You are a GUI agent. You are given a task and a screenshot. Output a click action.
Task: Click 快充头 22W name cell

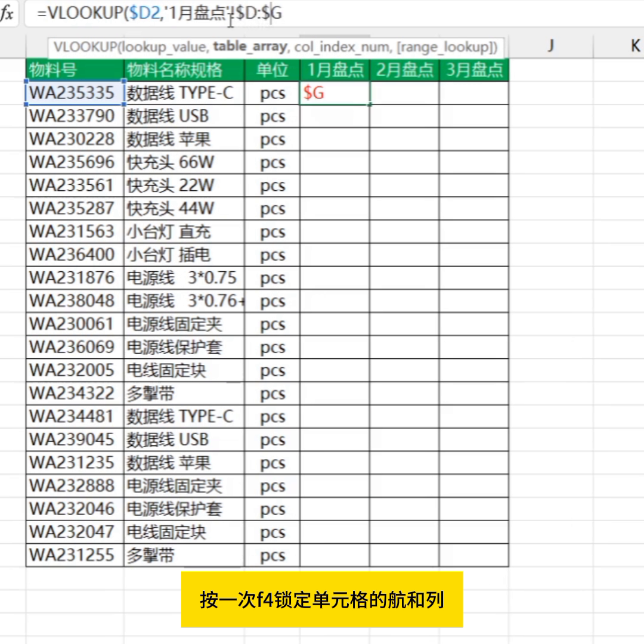point(184,185)
